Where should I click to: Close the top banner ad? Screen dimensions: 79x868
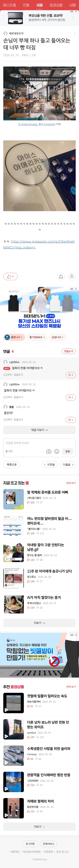tap(76, 11)
